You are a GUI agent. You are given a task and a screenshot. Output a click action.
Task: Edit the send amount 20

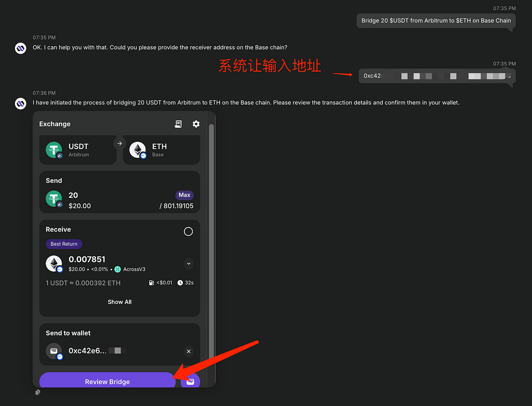(x=73, y=195)
